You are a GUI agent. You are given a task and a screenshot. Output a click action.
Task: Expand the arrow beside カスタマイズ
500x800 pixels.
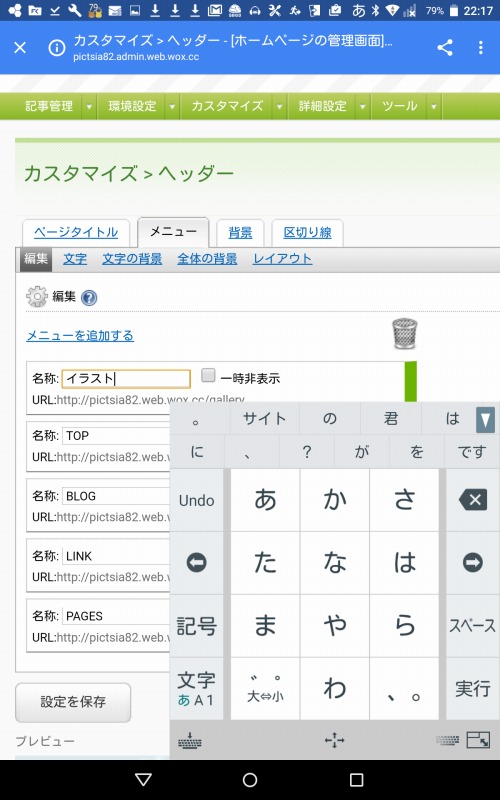tap(279, 106)
